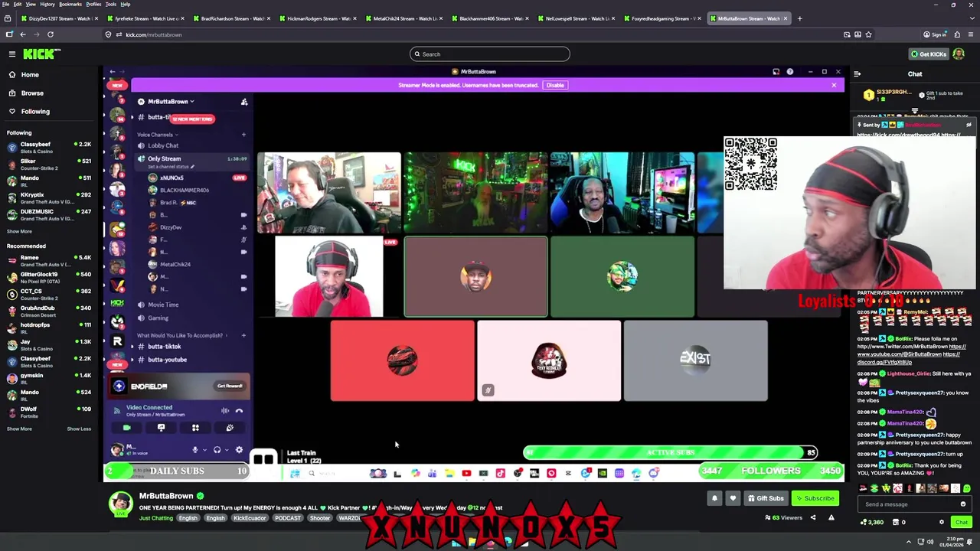
Task: Select the Shooter tag
Action: tap(320, 518)
